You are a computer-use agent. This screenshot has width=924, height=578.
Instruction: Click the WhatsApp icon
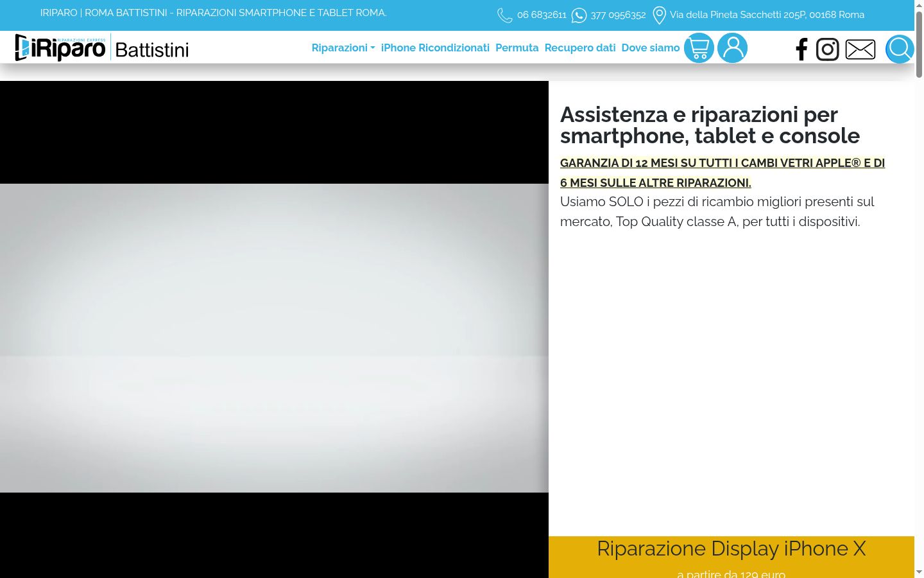[579, 15]
